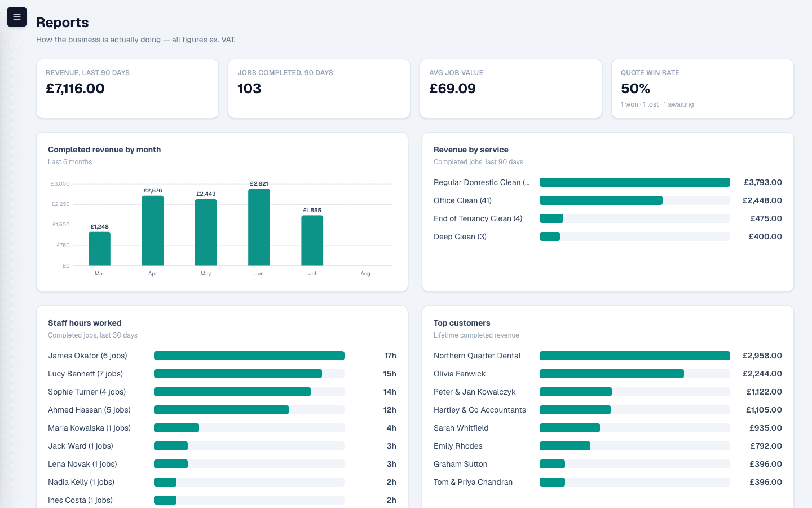Click the 'Top customers' title
Viewport: 812px width, 508px height.
click(x=462, y=323)
